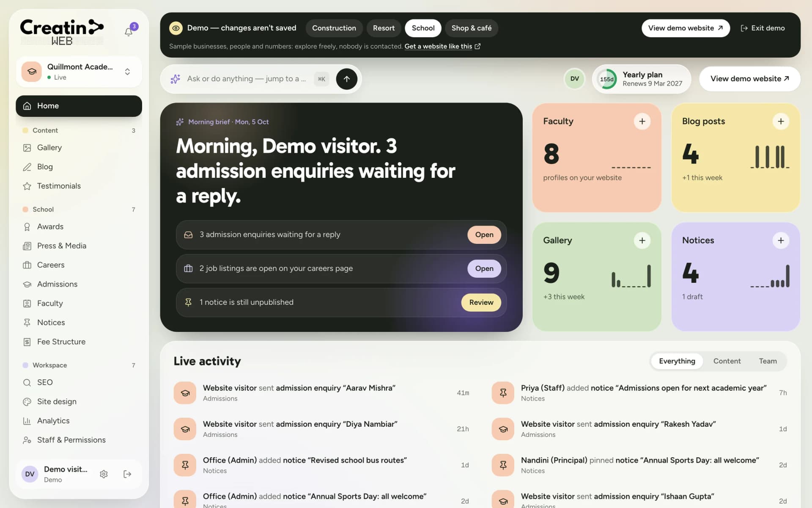Click Nandini (Principal) pinned notice icon
This screenshot has width=812, height=508.
(503, 465)
